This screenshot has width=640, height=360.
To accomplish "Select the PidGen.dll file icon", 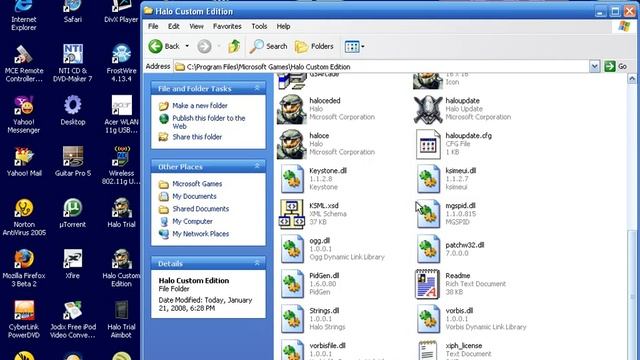I will [x=292, y=284].
